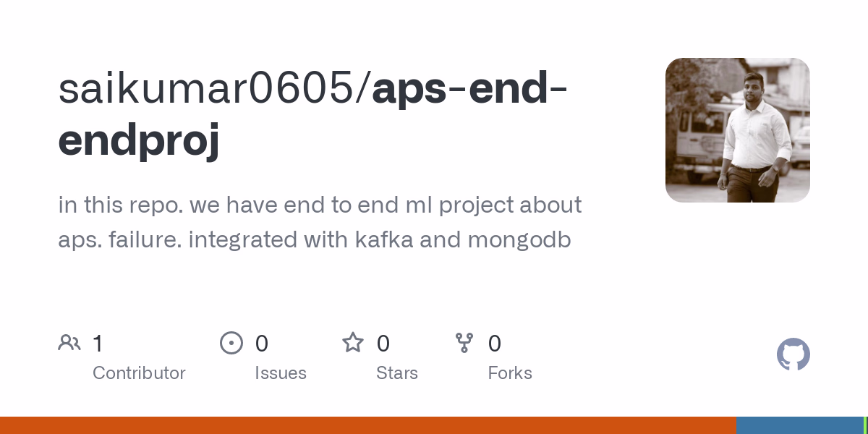This screenshot has height=434, width=868.
Task: Click the GitHub Octocat logo
Action: click(793, 354)
